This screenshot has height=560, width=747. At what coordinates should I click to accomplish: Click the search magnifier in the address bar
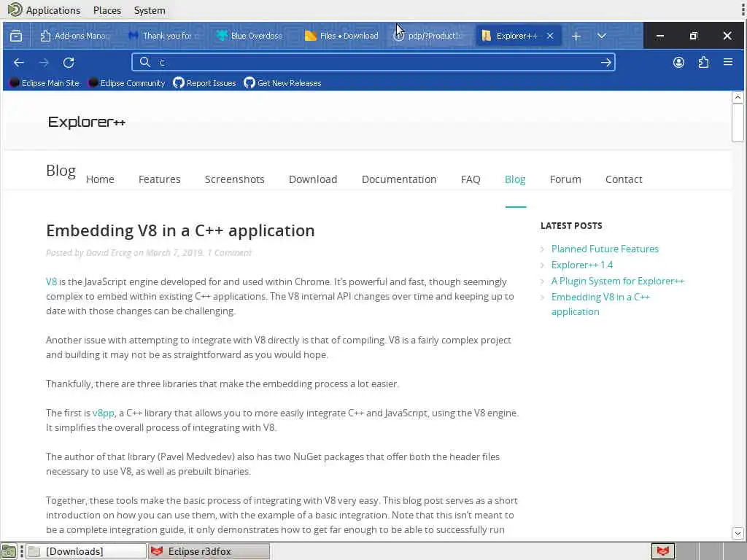145,62
